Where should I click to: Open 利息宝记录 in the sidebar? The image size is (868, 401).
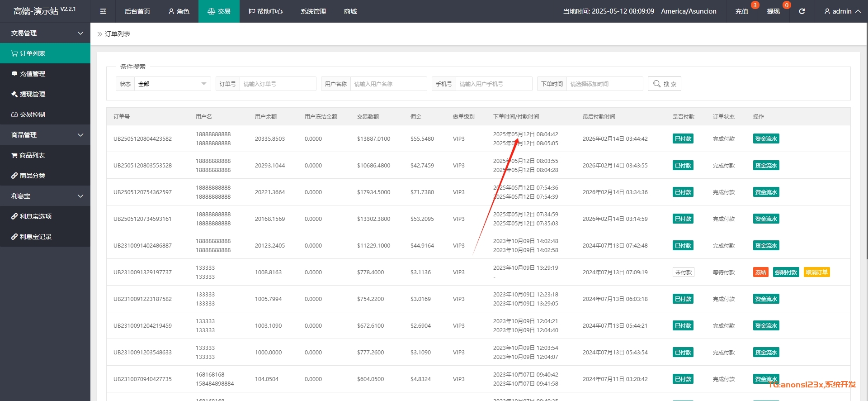[45, 237]
